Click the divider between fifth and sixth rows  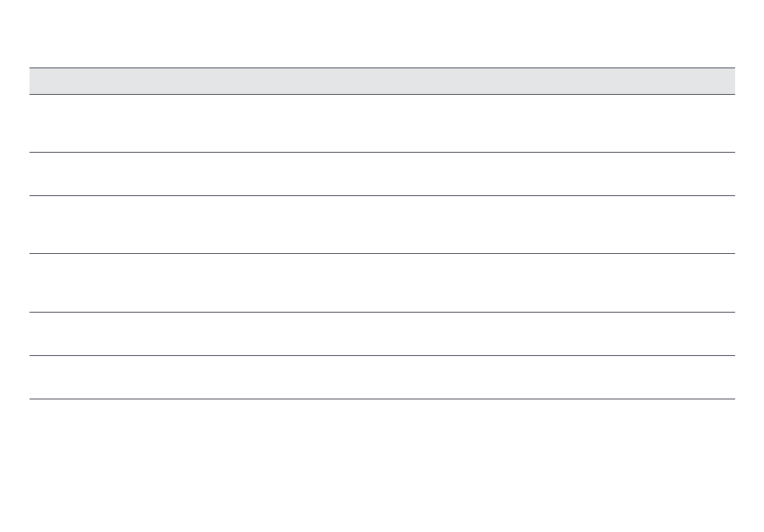click(x=382, y=355)
